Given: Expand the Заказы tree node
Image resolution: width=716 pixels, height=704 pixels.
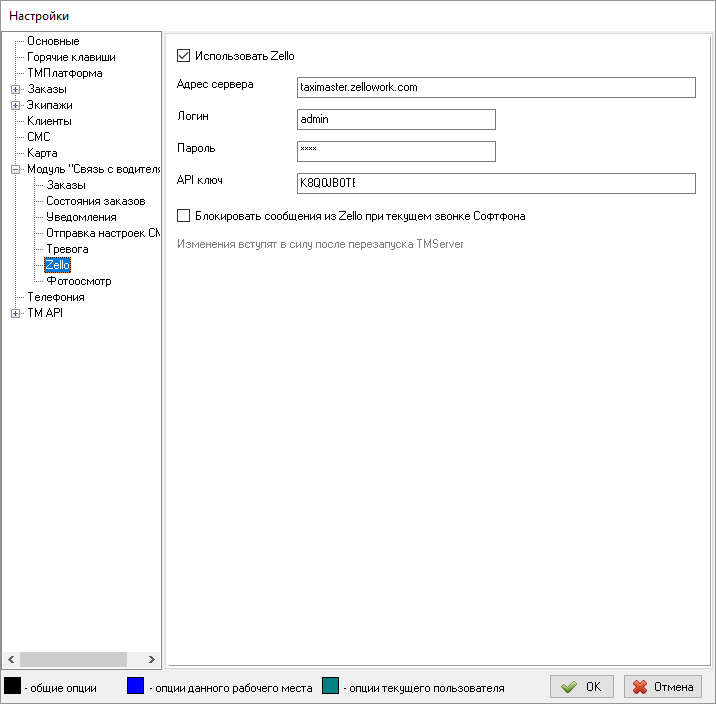Looking at the screenshot, I should point(16,89).
